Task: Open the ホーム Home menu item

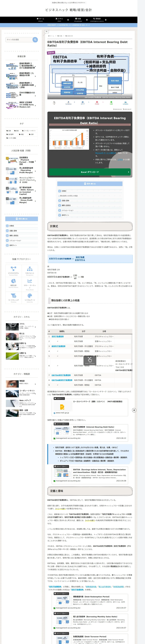Action: tap(40, 20)
